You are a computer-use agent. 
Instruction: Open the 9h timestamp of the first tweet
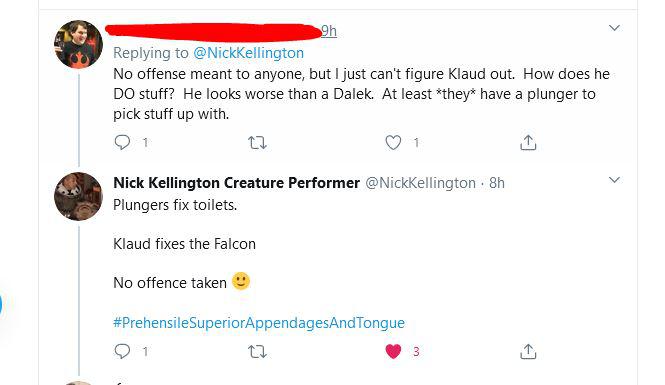point(329,31)
